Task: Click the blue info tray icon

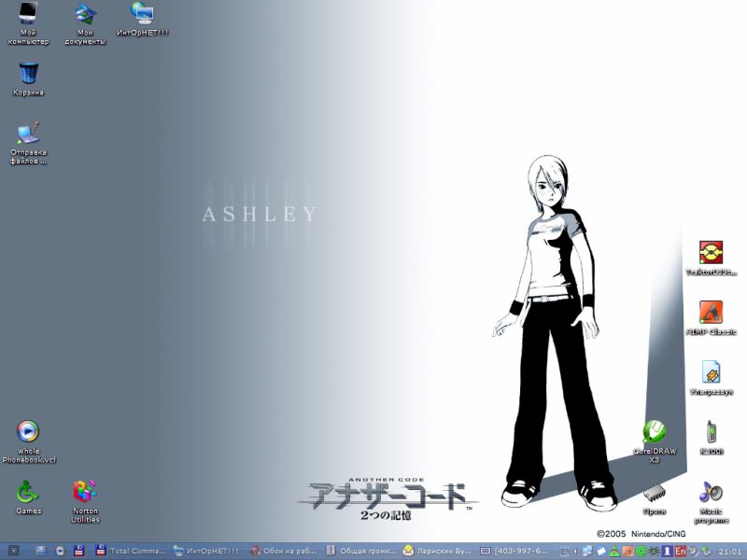Action: coord(667,551)
